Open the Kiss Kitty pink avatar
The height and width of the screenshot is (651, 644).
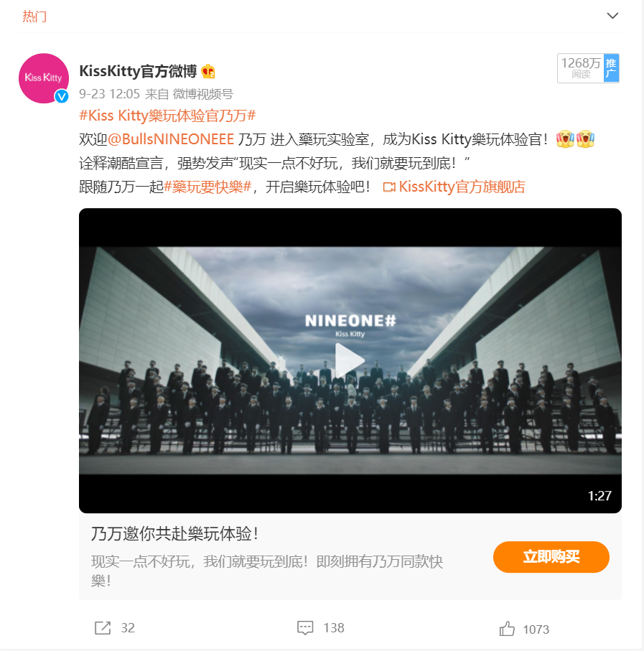click(44, 78)
